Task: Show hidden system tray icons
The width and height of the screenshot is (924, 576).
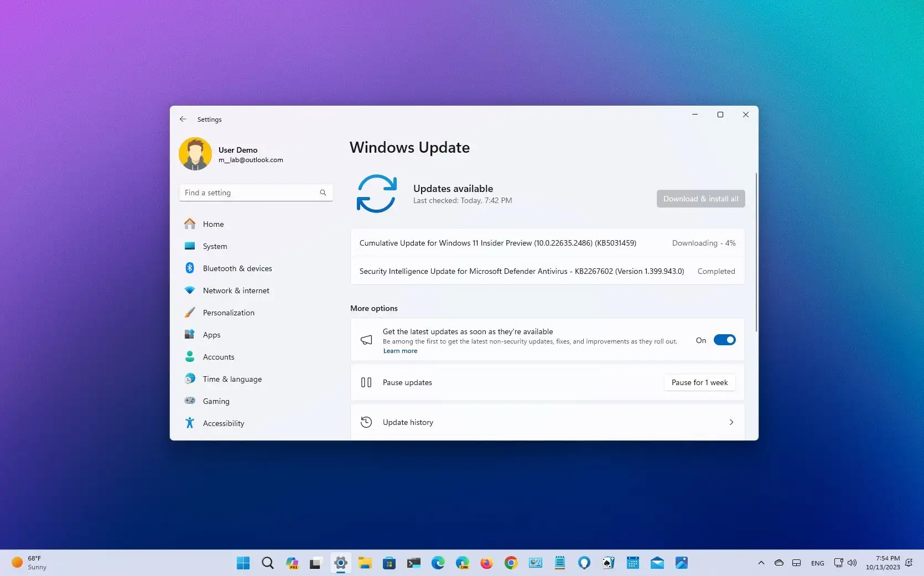Action: click(761, 563)
